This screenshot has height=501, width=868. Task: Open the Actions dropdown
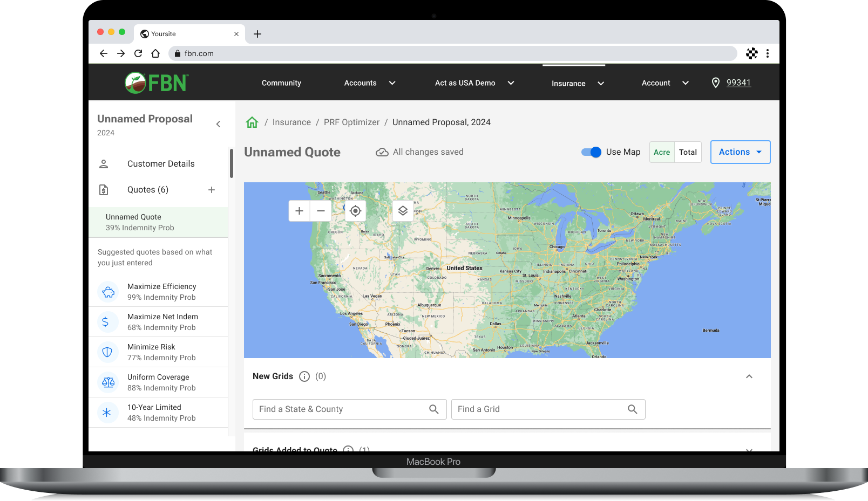click(740, 152)
